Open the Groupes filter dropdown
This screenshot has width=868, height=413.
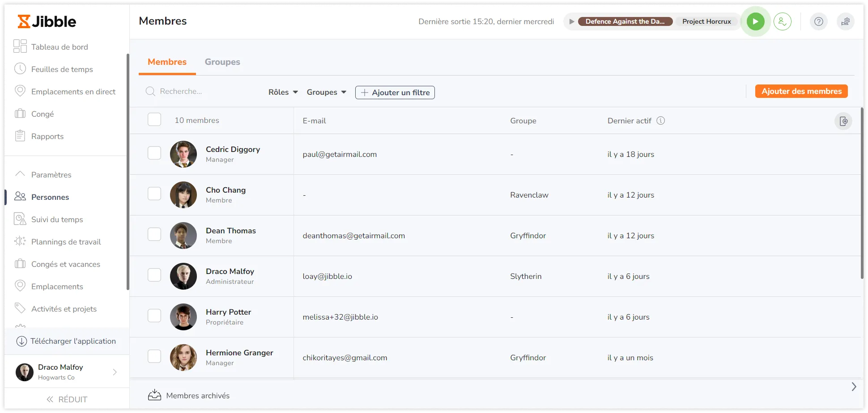[x=326, y=92]
